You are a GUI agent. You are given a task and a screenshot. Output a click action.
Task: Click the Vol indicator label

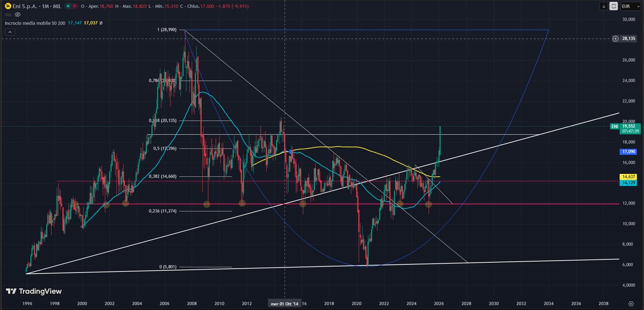pyautogui.click(x=8, y=15)
